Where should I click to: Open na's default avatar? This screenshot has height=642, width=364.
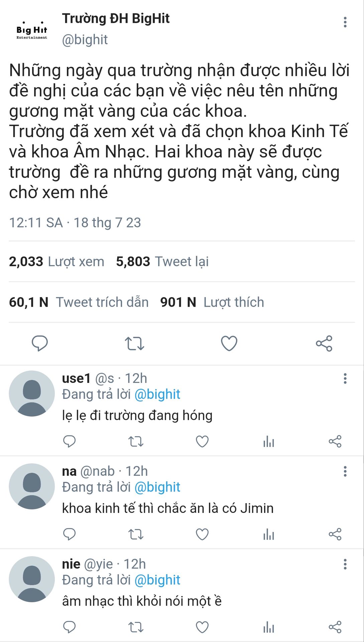pos(32,487)
